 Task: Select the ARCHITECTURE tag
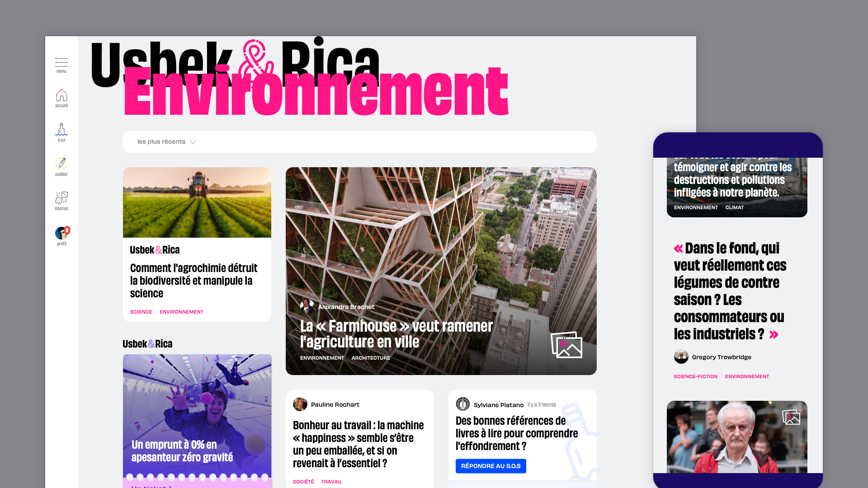371,358
